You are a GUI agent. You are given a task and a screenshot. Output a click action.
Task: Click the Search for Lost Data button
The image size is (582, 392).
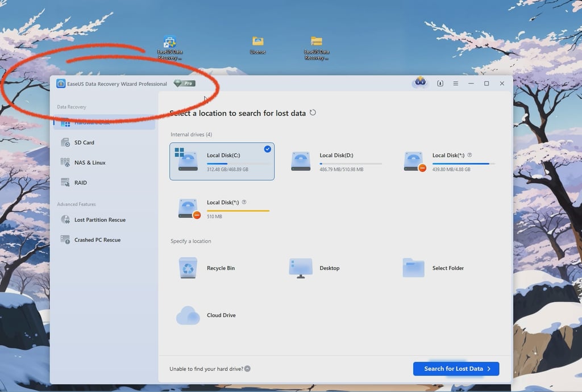pos(456,369)
